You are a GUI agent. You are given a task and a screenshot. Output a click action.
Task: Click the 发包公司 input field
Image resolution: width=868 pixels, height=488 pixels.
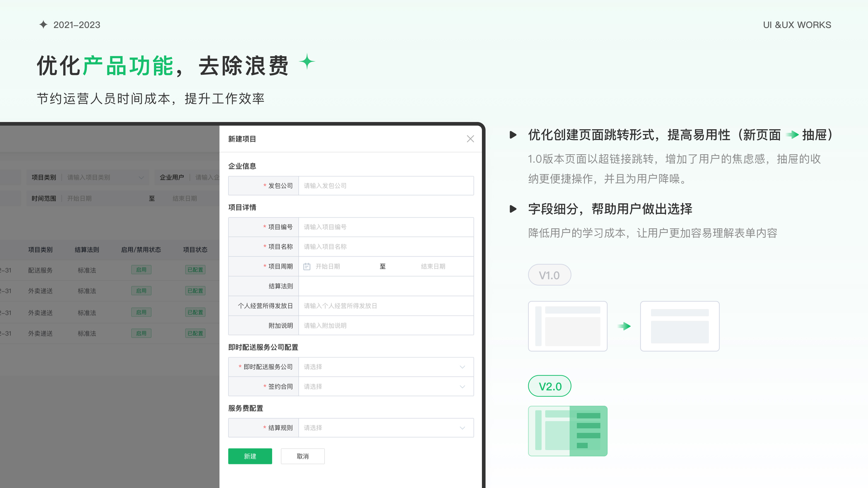[x=386, y=186]
